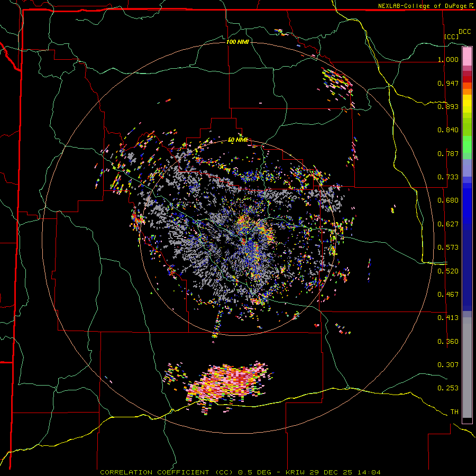Select the 0.733 scale value
Screen dimensions: 476x476
448,177
